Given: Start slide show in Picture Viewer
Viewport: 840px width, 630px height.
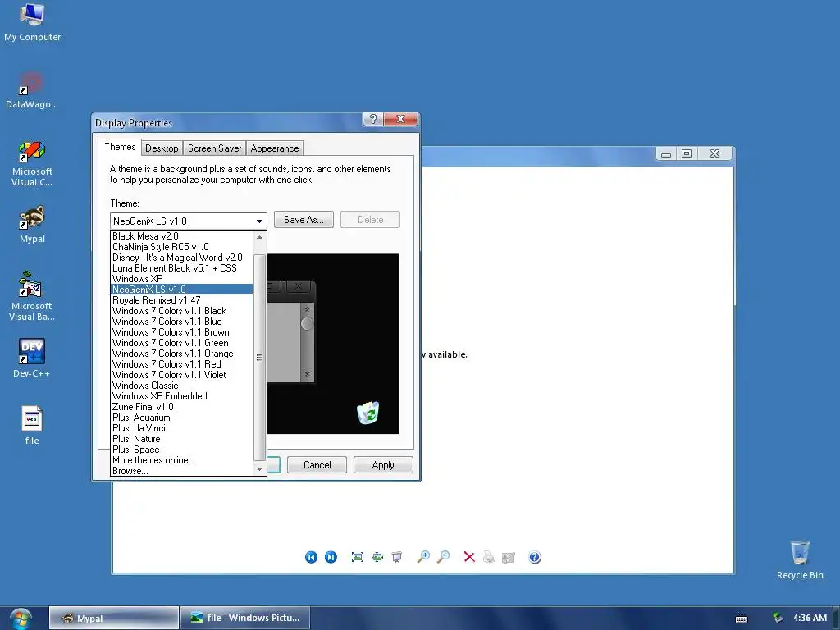Looking at the screenshot, I should pos(397,557).
